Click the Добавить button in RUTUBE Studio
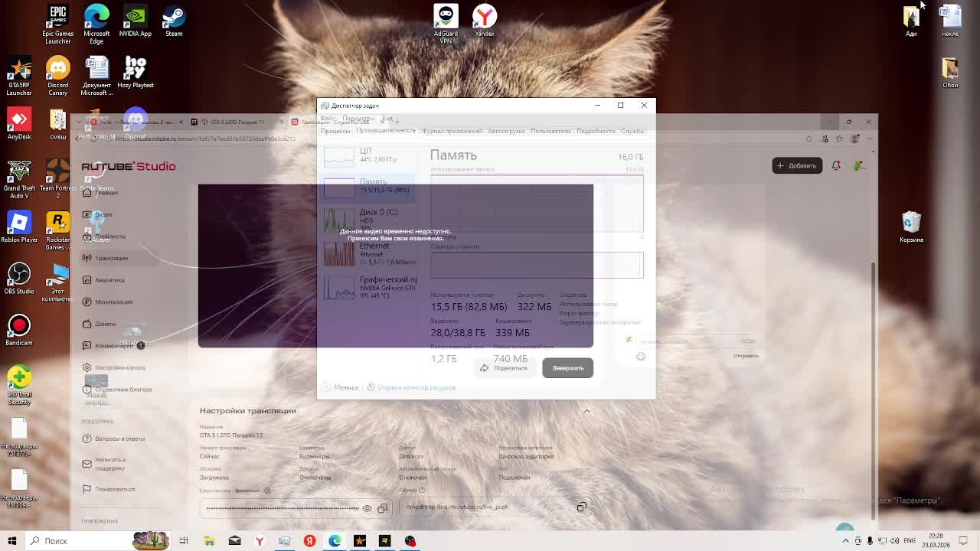 coord(797,165)
